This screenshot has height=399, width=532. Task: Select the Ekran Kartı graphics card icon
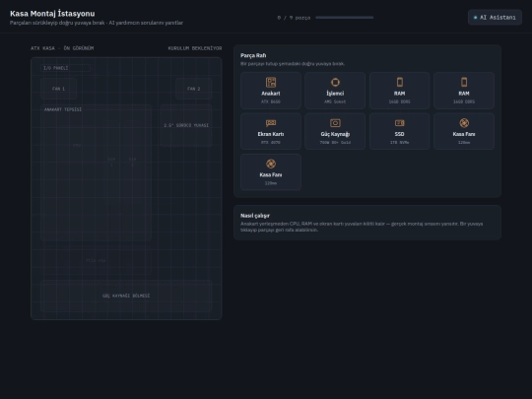click(x=271, y=123)
